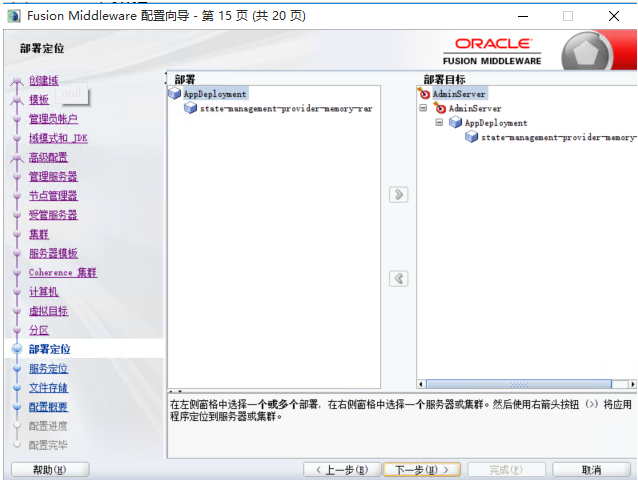This screenshot has width=638, height=482.
Task: Select AppDeployment in the deployments list
Action: 215,94
